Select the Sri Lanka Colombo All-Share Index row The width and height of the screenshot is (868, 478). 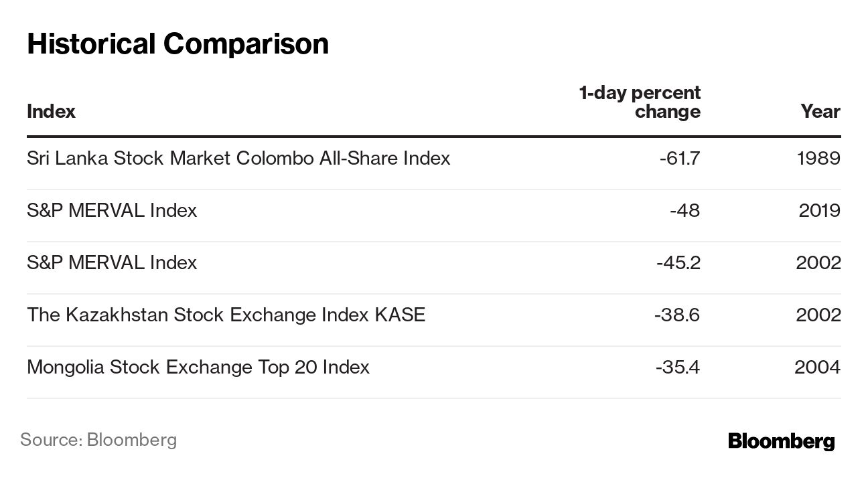click(238, 158)
